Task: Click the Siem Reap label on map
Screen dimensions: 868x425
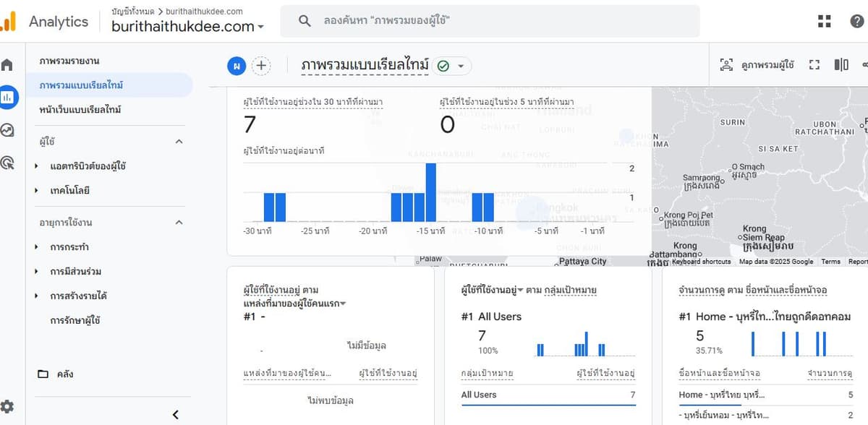Action: click(764, 238)
